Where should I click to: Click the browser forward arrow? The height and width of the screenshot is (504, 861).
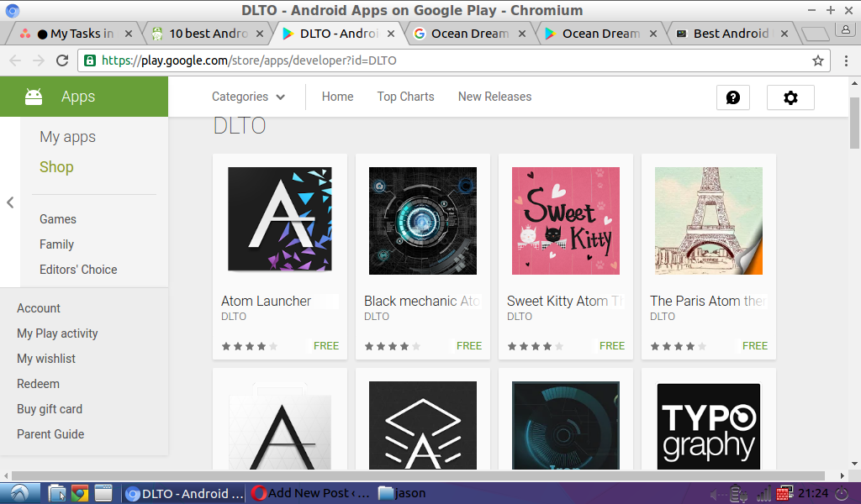[x=39, y=60]
